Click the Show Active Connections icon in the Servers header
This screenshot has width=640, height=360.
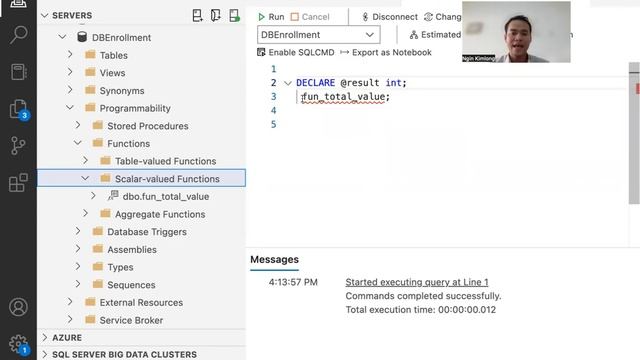[234, 16]
